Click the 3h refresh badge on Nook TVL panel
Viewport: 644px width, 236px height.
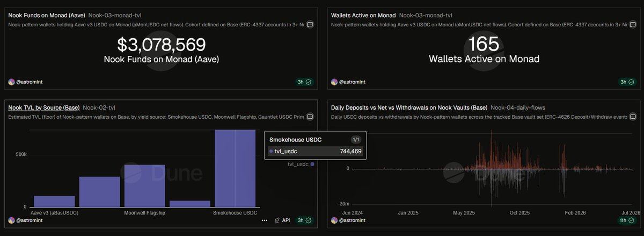304,220
